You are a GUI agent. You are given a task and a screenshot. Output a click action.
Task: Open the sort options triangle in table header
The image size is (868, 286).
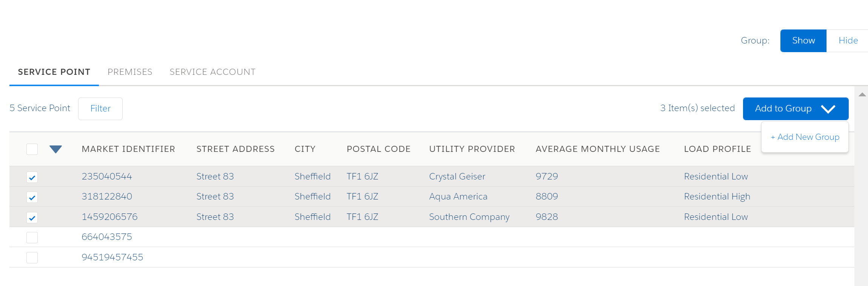55,149
